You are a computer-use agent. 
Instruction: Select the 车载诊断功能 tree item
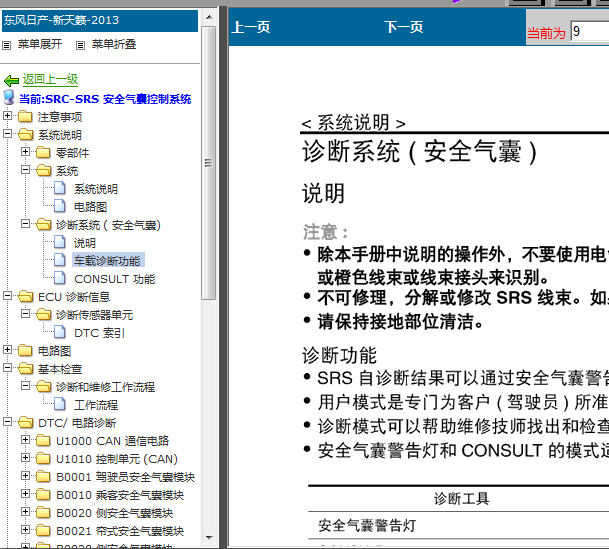(107, 261)
